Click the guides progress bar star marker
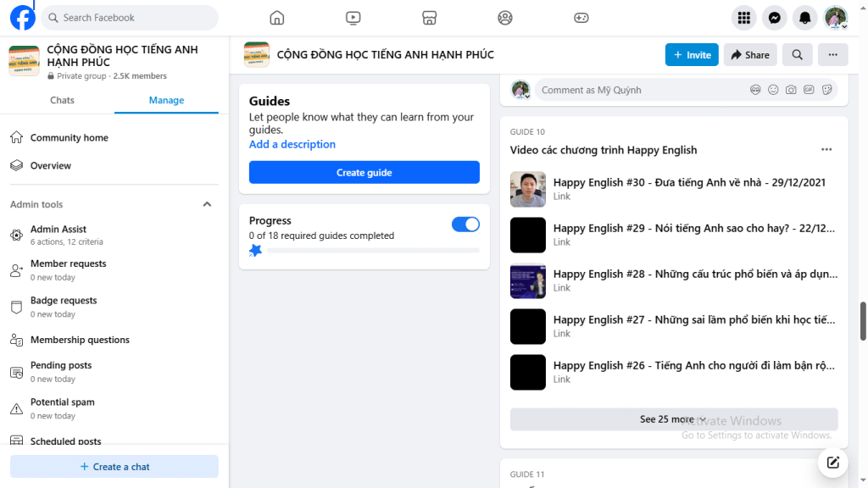The image size is (868, 488). (x=255, y=250)
